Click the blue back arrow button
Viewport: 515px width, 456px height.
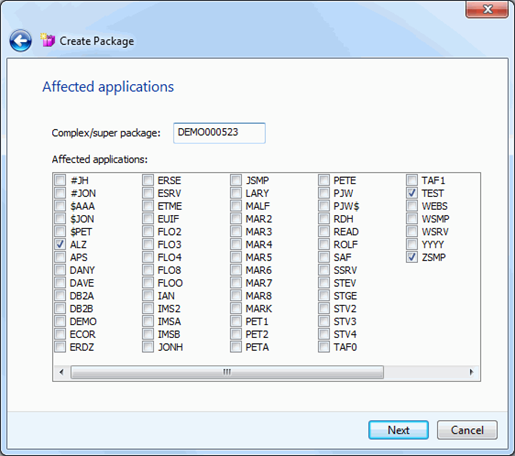[x=21, y=41]
